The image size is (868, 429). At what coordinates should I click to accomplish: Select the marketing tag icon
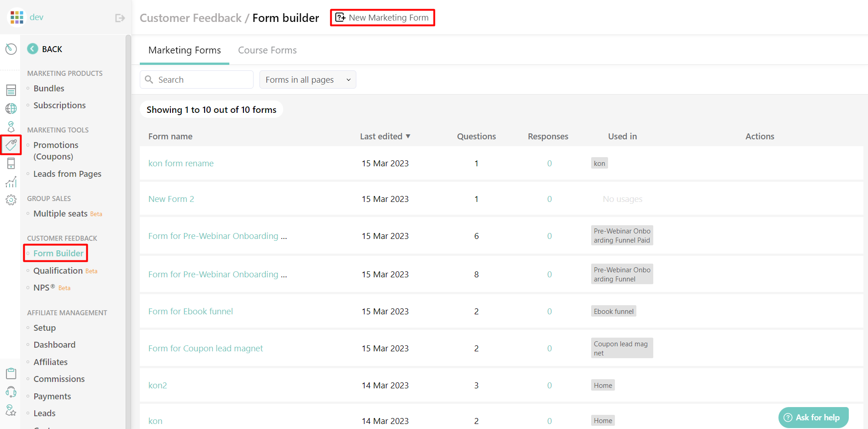(x=11, y=145)
